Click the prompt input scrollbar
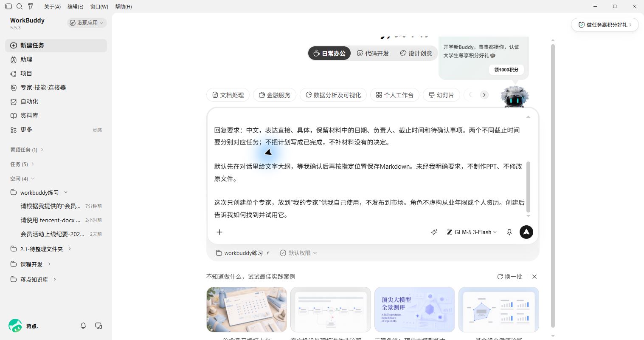This screenshot has width=644, height=340. click(x=529, y=187)
